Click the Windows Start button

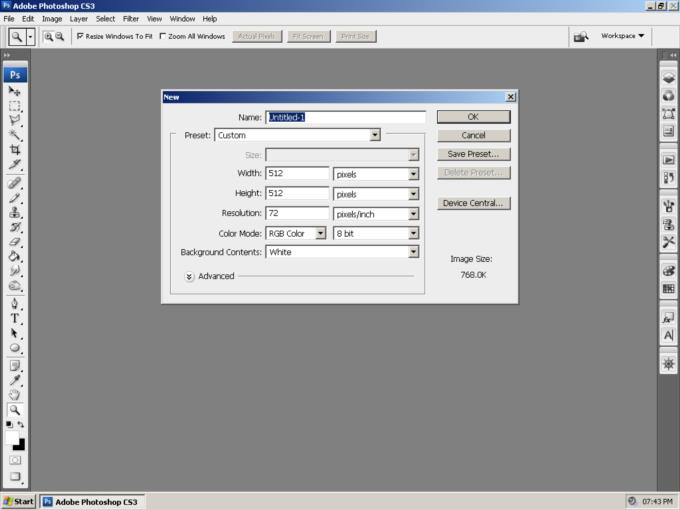pyautogui.click(x=18, y=502)
